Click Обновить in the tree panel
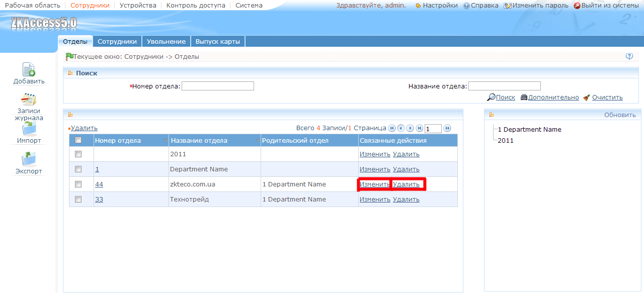 point(620,115)
